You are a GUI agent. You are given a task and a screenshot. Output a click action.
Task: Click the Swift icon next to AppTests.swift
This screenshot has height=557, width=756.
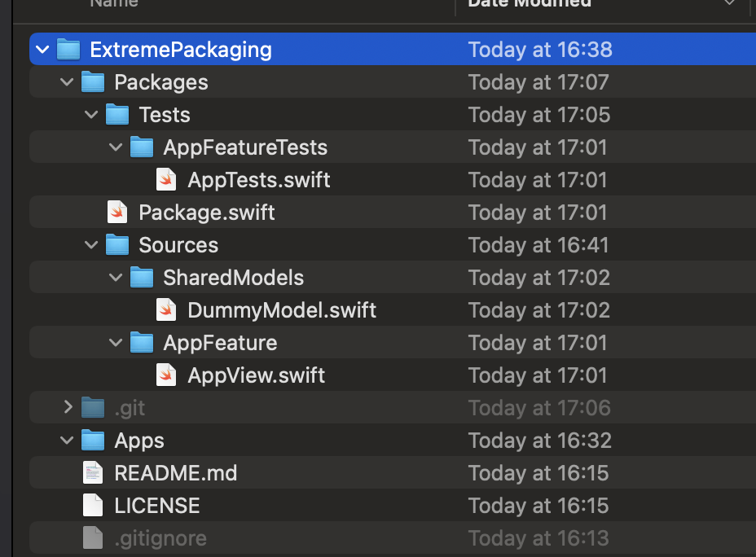point(167,179)
